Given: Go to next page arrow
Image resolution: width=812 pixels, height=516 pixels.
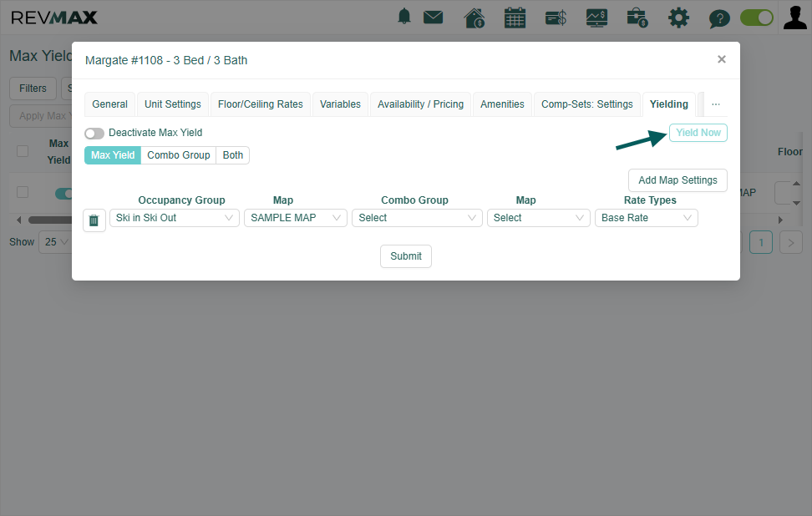Looking at the screenshot, I should click(791, 243).
